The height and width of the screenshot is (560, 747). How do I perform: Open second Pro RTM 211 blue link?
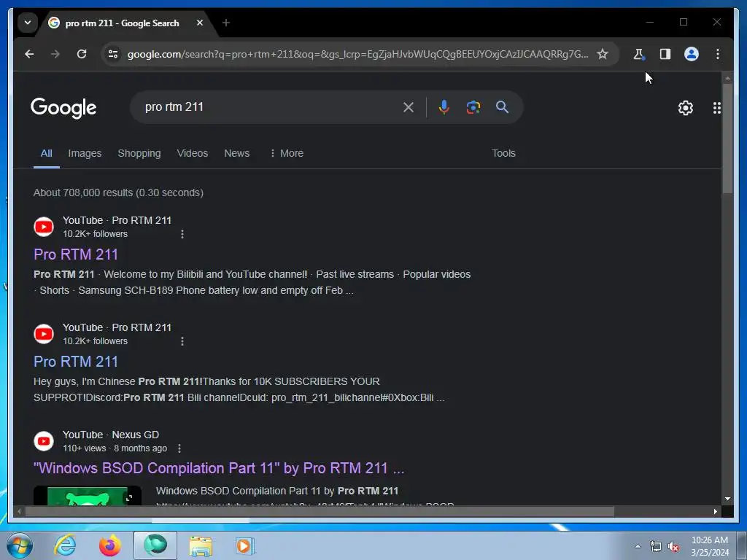click(x=76, y=362)
